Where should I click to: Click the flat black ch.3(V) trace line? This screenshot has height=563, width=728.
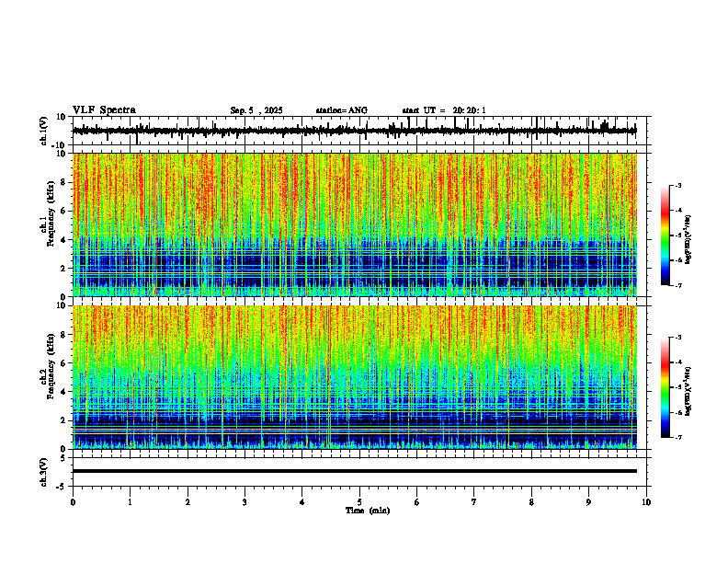(355, 471)
